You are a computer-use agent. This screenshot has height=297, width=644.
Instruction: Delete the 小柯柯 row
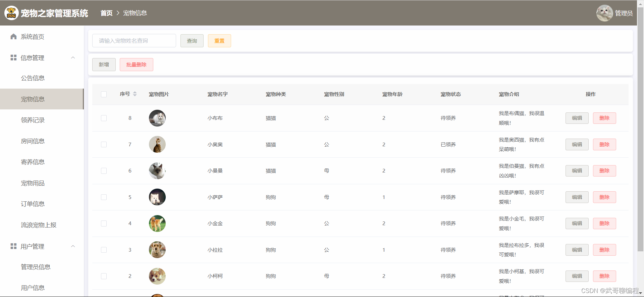[x=604, y=276]
